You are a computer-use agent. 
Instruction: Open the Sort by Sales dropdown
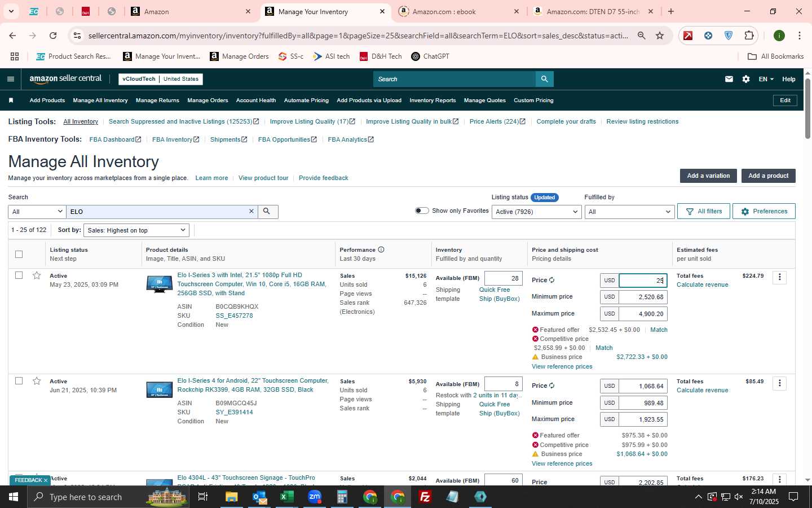(136, 230)
